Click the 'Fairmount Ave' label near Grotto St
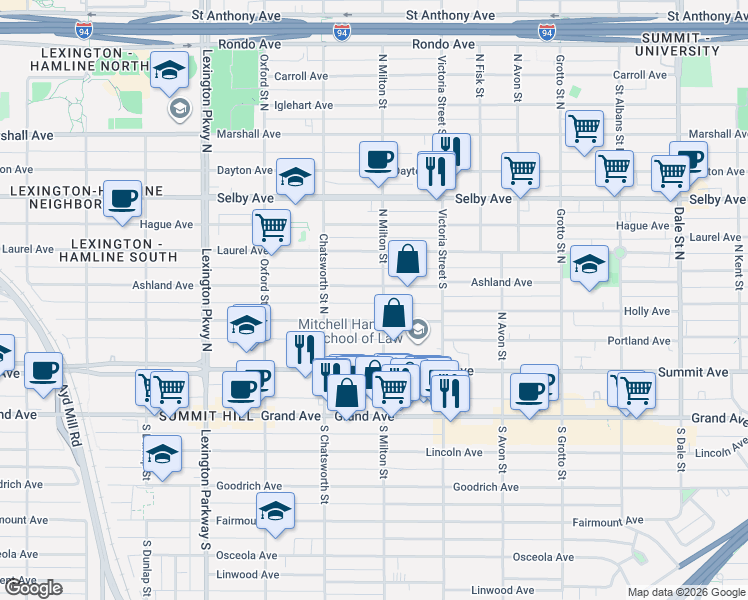 (608, 522)
